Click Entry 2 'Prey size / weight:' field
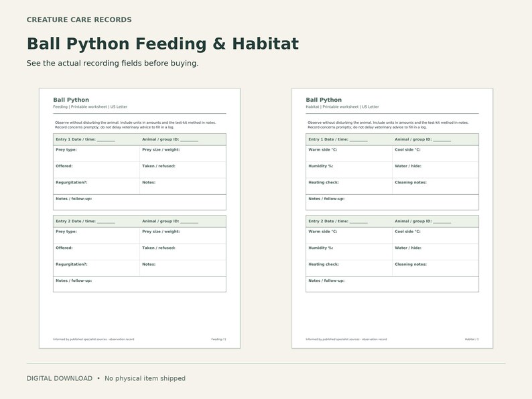Screen dimensions: 532x399 pyautogui.click(x=183, y=236)
